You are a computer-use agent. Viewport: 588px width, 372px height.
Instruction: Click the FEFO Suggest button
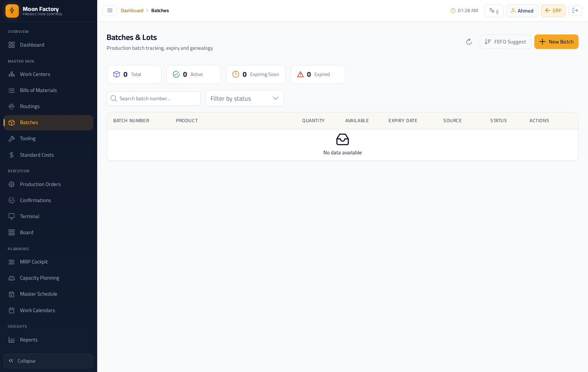pyautogui.click(x=505, y=42)
